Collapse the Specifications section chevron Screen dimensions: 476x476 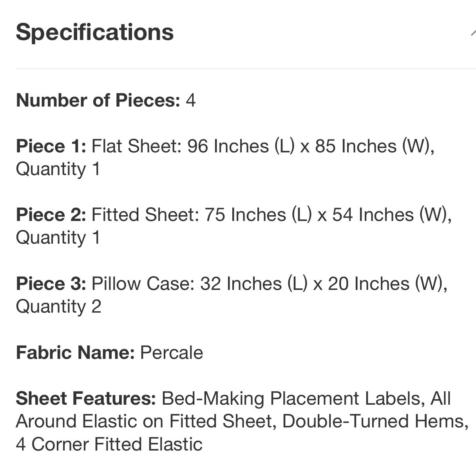(x=473, y=32)
